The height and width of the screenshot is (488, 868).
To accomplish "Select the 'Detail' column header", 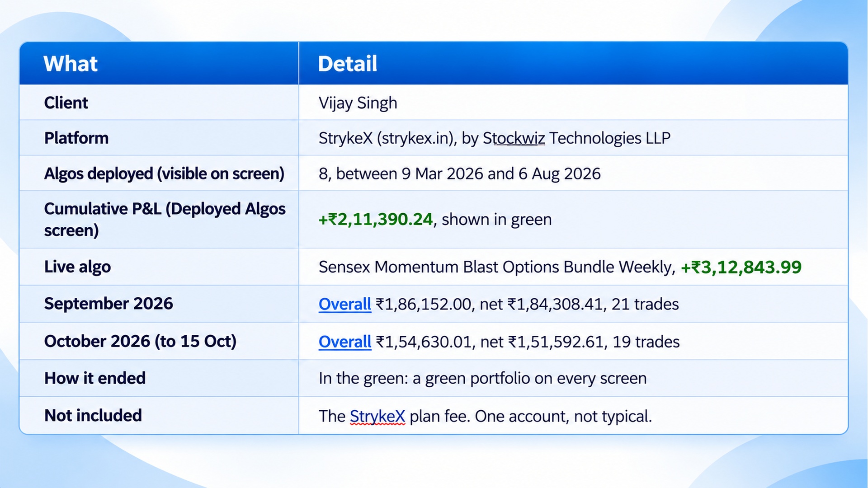I will (347, 64).
